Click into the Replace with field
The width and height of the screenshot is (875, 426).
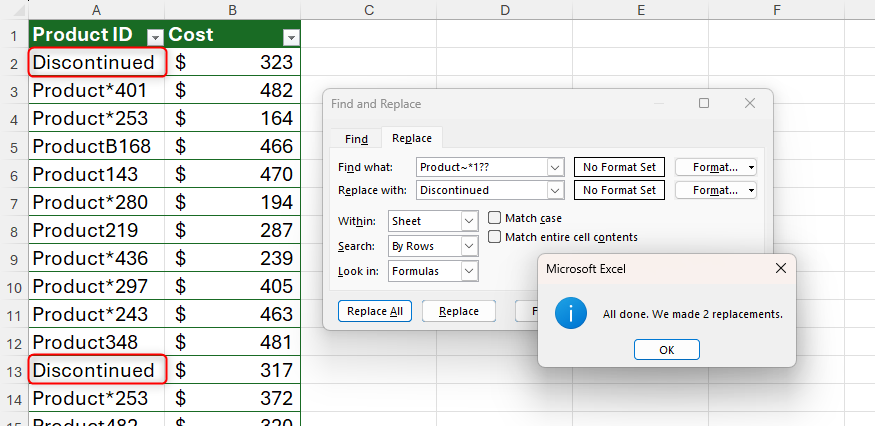click(x=482, y=190)
